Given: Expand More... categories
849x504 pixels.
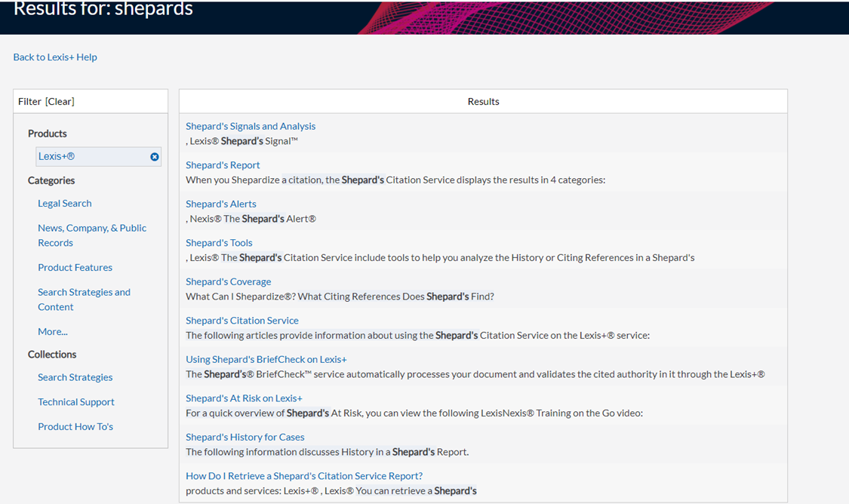Looking at the screenshot, I should click(x=53, y=331).
